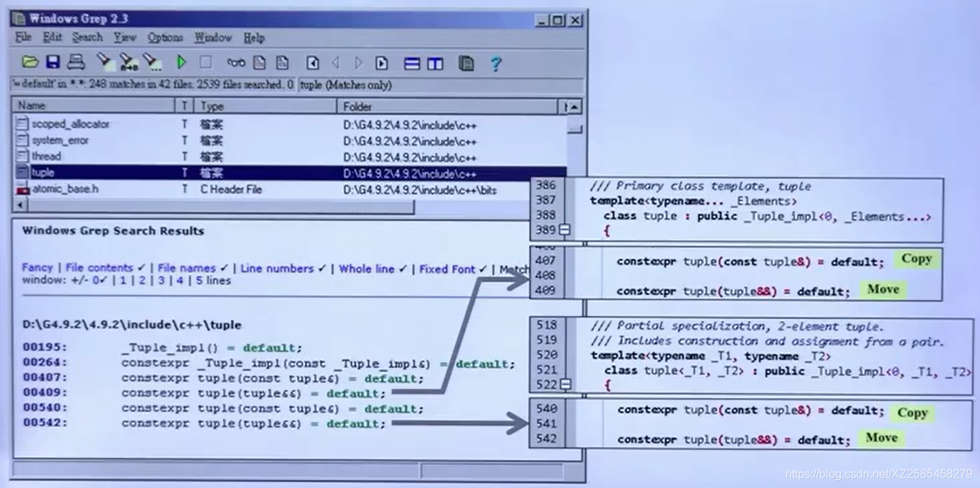Click result line 00540

(x=223, y=408)
